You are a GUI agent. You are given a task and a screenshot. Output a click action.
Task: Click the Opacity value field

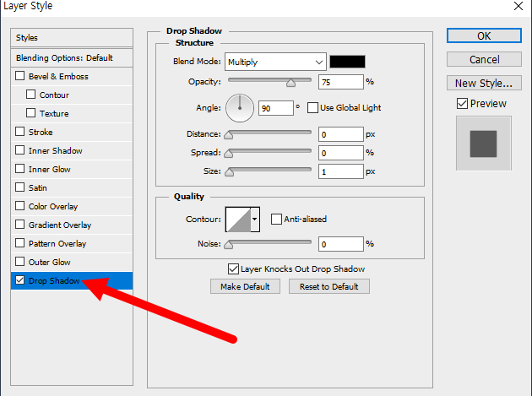pyautogui.click(x=340, y=82)
